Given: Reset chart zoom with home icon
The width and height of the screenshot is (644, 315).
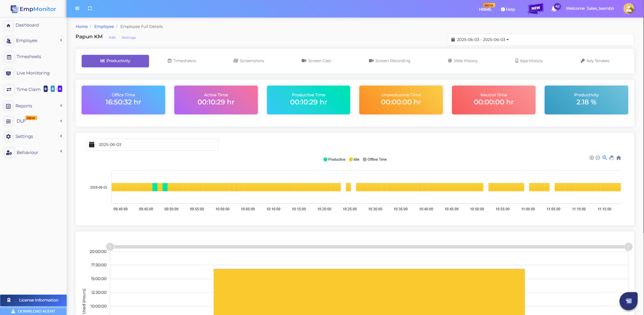Looking at the screenshot, I should [619, 158].
